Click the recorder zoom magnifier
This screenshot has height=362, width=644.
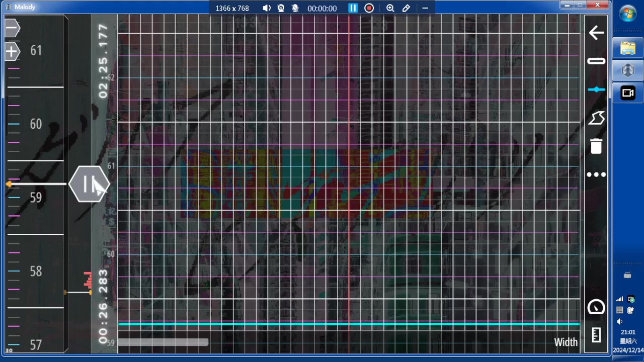click(390, 8)
